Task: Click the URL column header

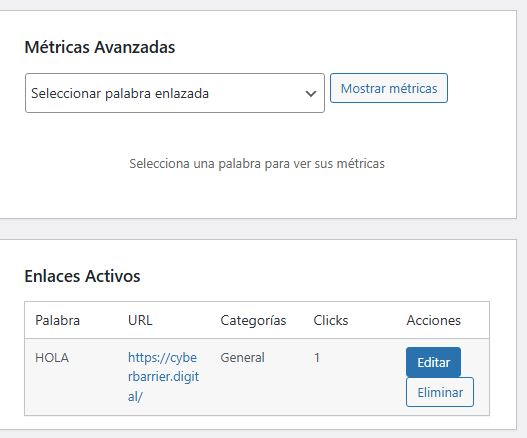Action: click(140, 320)
